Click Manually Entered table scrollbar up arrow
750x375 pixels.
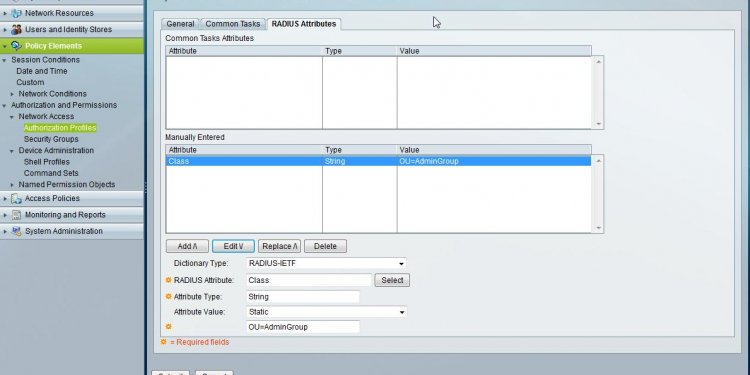(598, 160)
